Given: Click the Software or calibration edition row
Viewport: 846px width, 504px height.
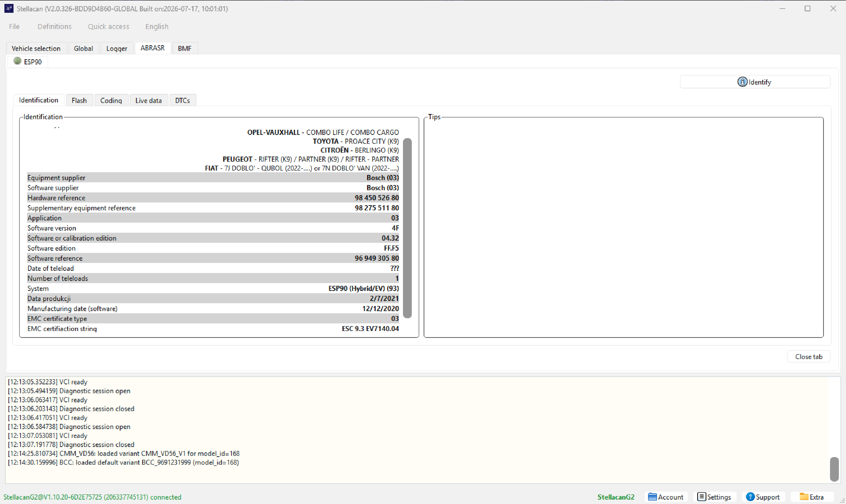Looking at the screenshot, I should coord(213,238).
